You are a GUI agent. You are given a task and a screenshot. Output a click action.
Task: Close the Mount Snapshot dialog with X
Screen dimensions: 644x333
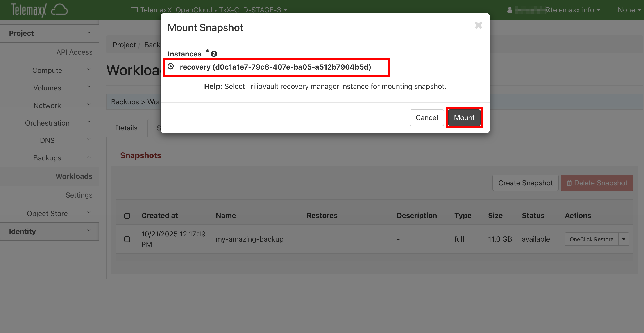tap(478, 25)
